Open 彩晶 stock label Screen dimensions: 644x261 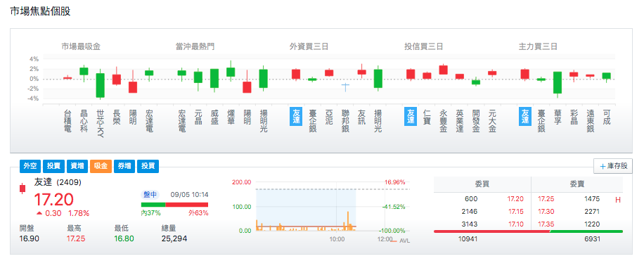(574, 117)
